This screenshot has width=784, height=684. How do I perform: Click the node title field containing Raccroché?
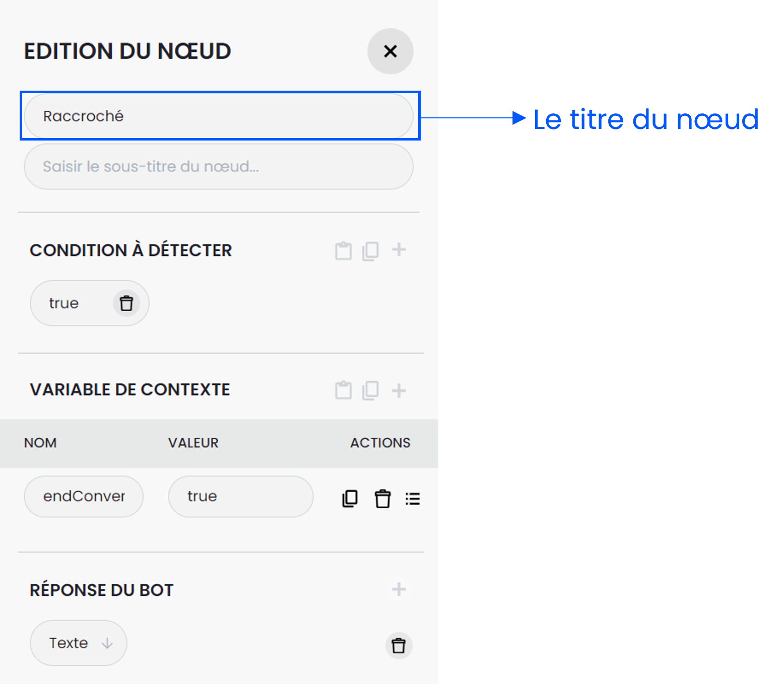click(218, 116)
